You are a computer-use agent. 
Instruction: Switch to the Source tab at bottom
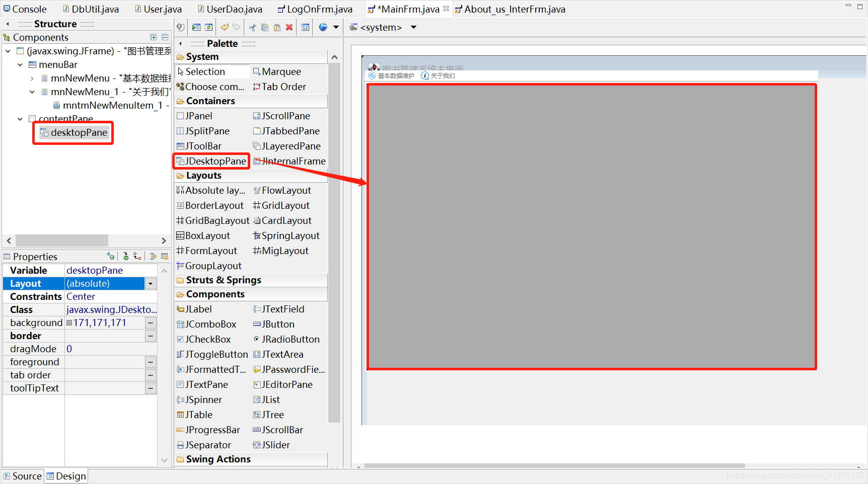tap(22, 476)
